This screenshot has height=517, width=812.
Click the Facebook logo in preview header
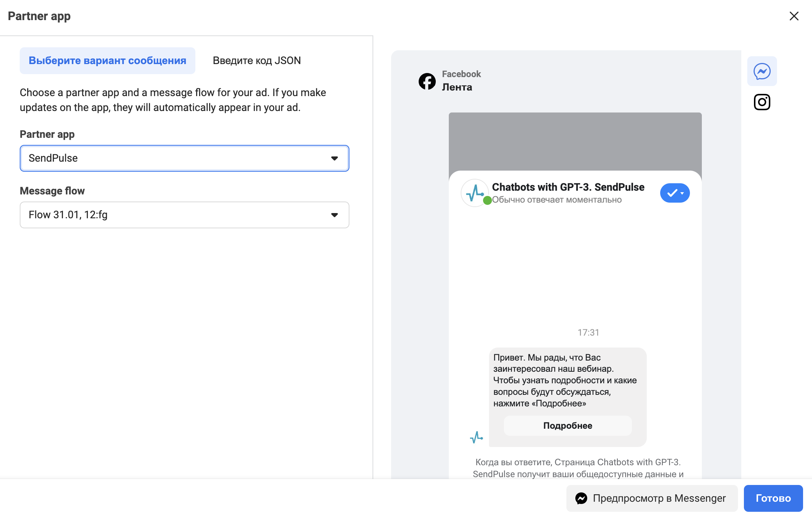427,81
